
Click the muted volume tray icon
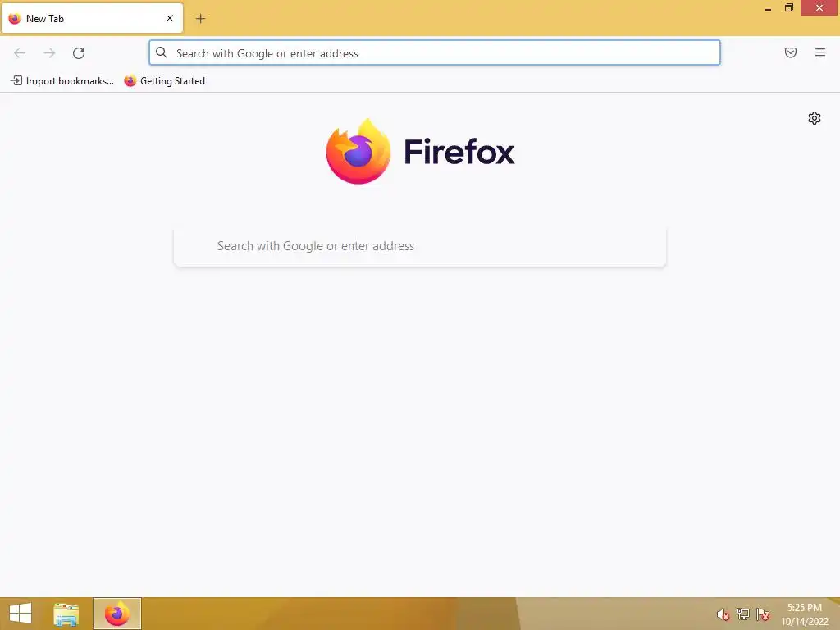[x=724, y=614]
